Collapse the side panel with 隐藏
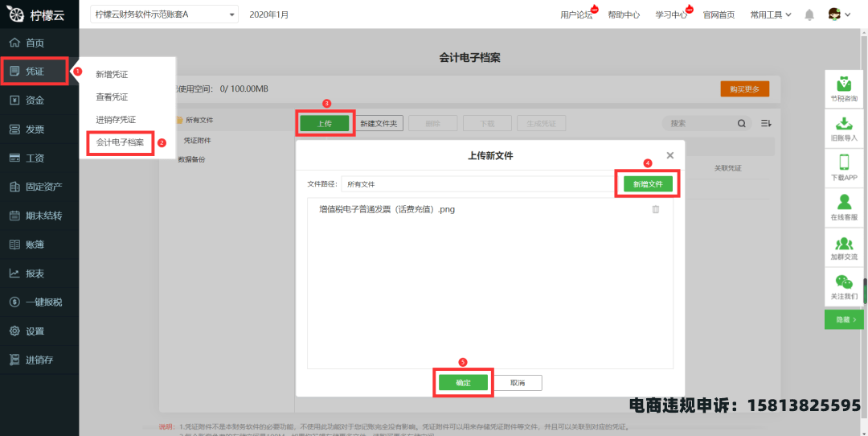The image size is (868, 436). point(844,319)
